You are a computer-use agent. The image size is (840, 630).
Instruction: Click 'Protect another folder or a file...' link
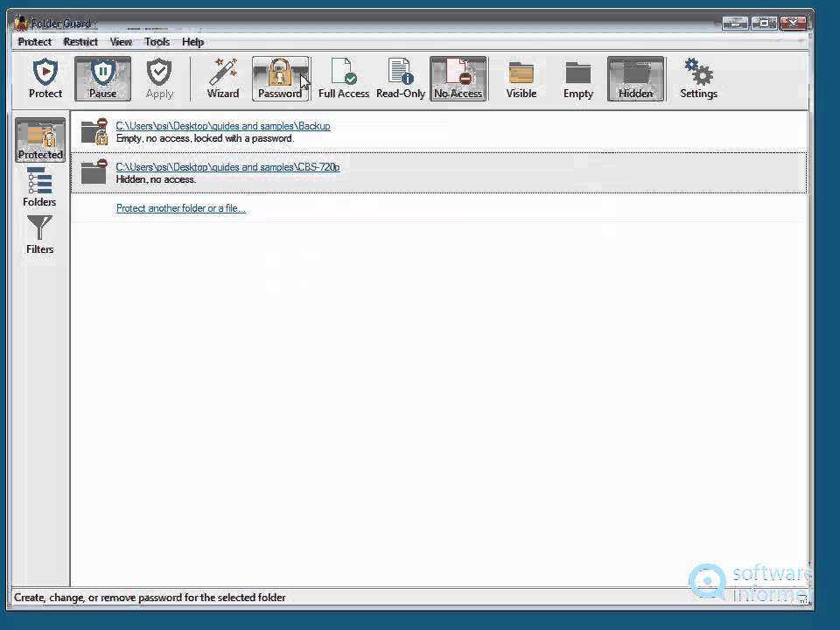point(180,208)
